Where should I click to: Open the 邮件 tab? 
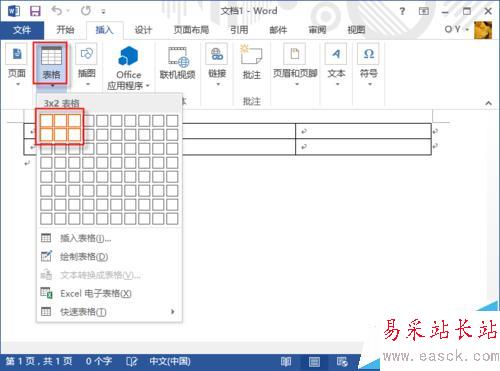278,30
